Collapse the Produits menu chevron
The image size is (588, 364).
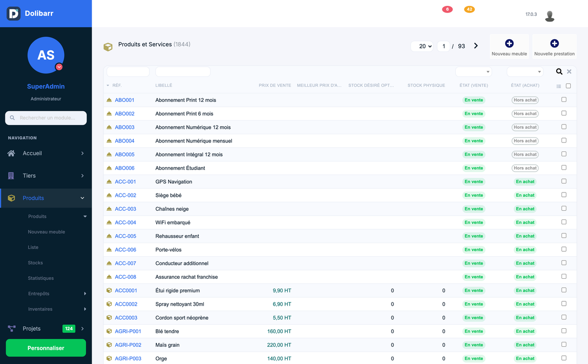pyautogui.click(x=82, y=198)
